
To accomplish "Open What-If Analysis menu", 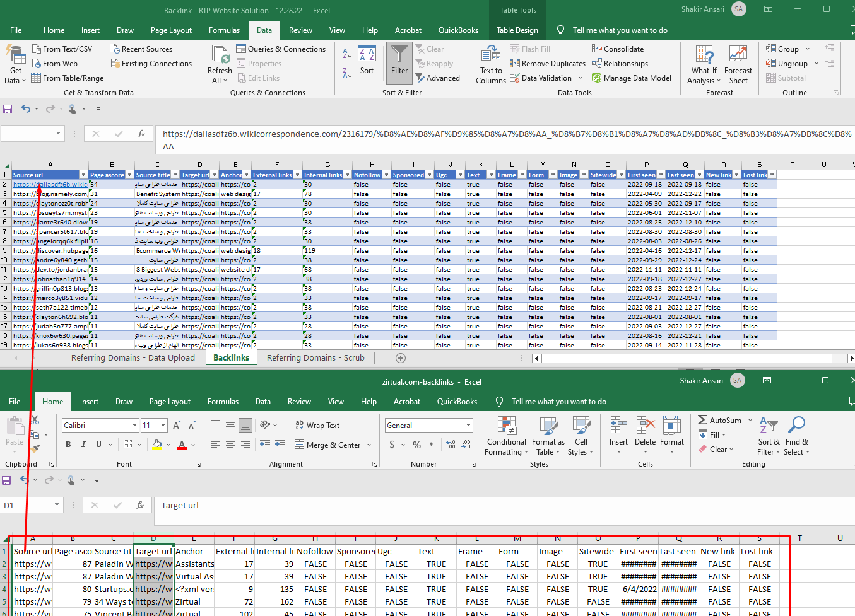I will (x=704, y=64).
